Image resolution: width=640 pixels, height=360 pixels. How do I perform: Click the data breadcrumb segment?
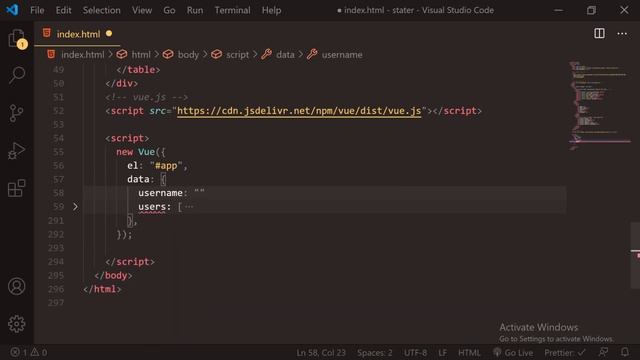pos(285,54)
